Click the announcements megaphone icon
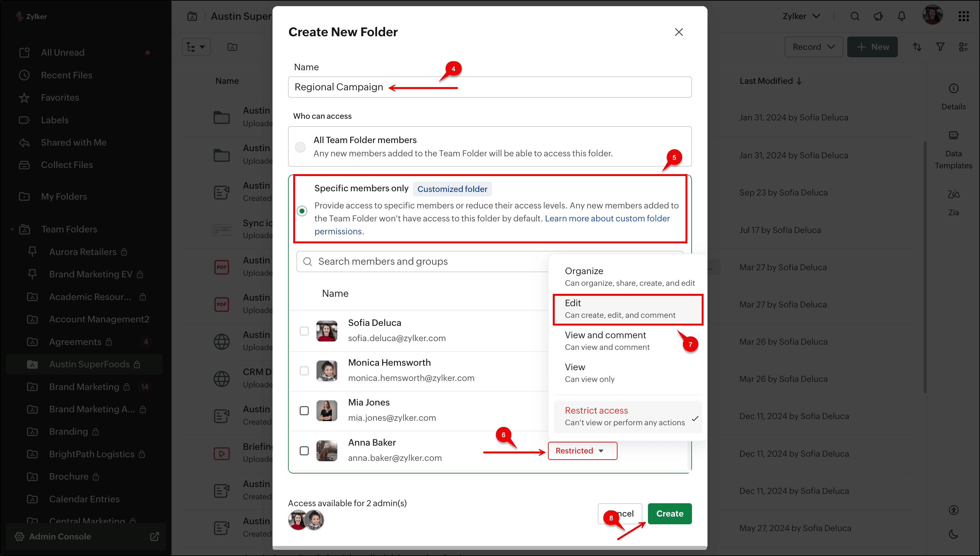Image resolution: width=980 pixels, height=556 pixels. point(878,16)
